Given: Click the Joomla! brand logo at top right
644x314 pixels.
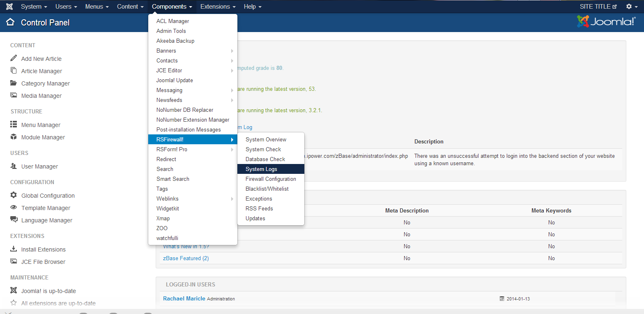Looking at the screenshot, I should pos(606,22).
